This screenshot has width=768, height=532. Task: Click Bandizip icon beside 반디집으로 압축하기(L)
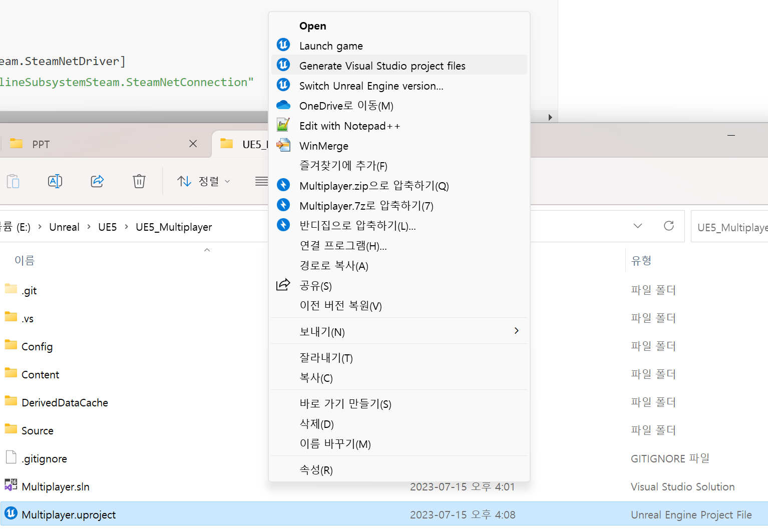283,225
